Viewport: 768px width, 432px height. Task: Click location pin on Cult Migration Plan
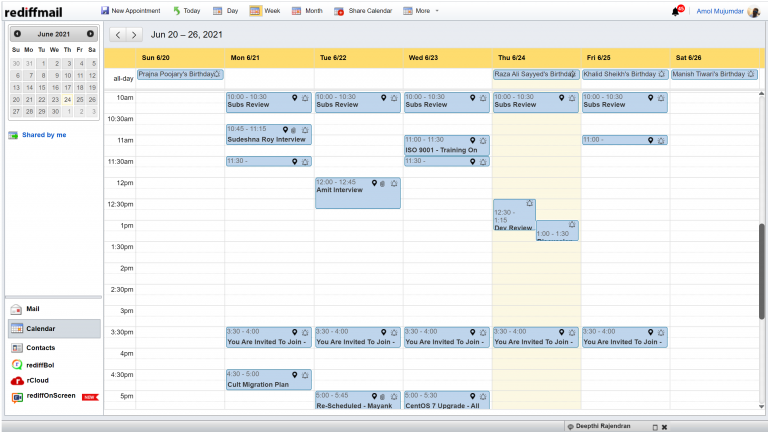pos(294,375)
